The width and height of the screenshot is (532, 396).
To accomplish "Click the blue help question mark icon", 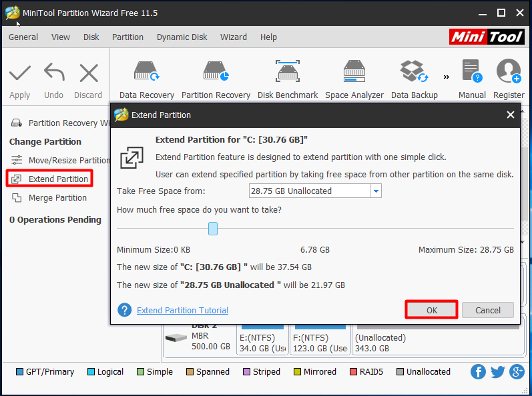I will click(x=125, y=310).
